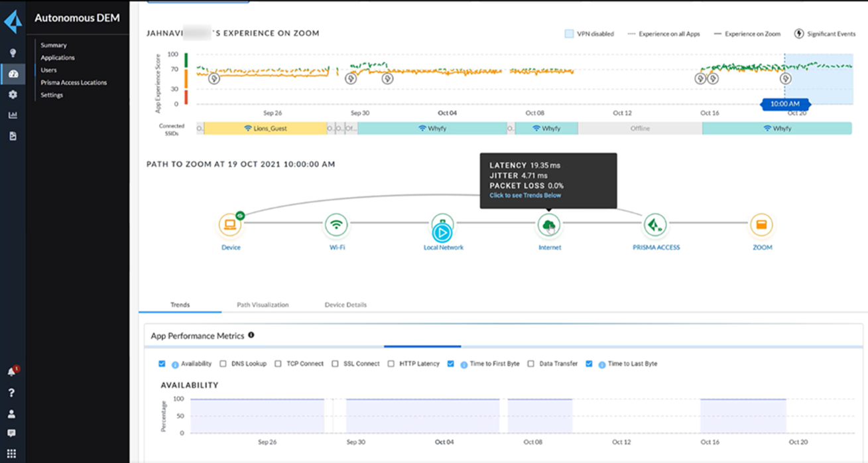Open the help question mark icon
The image size is (868, 463).
[12, 393]
